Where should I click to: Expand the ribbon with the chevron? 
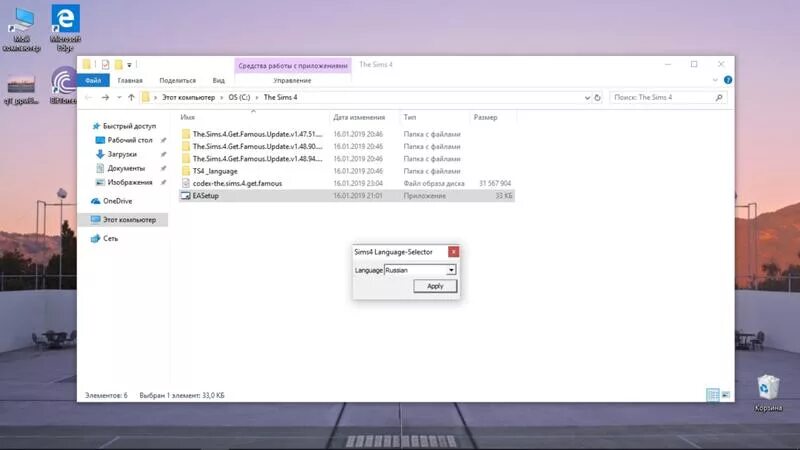point(715,80)
